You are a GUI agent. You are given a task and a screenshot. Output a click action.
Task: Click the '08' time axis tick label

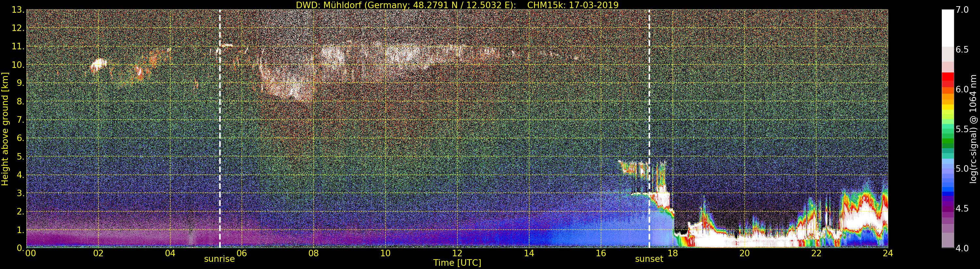[313, 253]
